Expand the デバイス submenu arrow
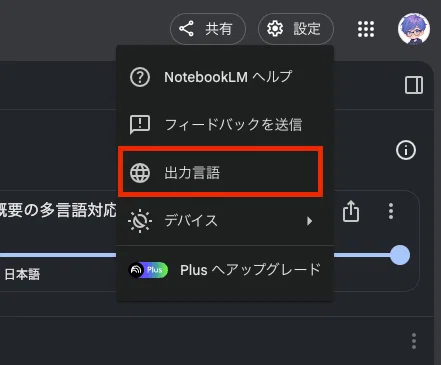Image resolution: width=441 pixels, height=365 pixels. 310,221
